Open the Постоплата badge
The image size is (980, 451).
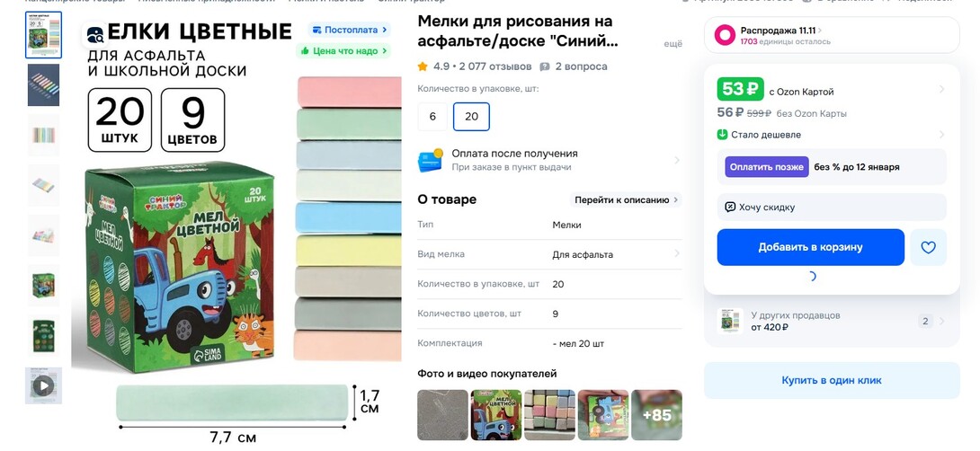point(349,30)
